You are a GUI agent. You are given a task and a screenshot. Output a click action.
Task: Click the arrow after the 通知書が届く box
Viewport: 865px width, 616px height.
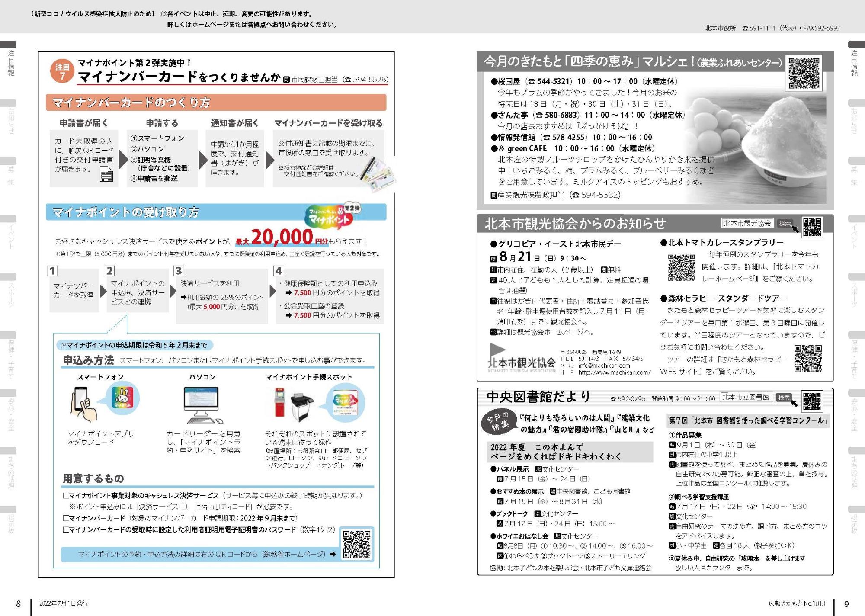[x=269, y=160]
